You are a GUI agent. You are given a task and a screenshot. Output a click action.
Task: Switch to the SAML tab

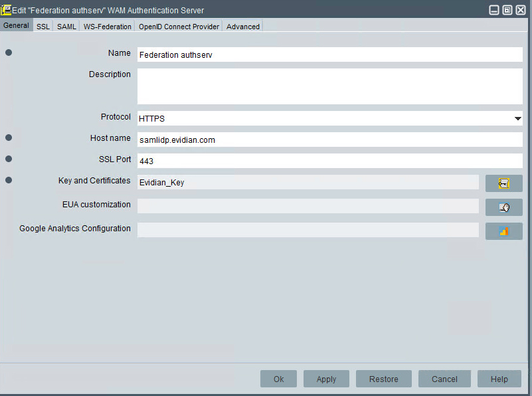66,27
